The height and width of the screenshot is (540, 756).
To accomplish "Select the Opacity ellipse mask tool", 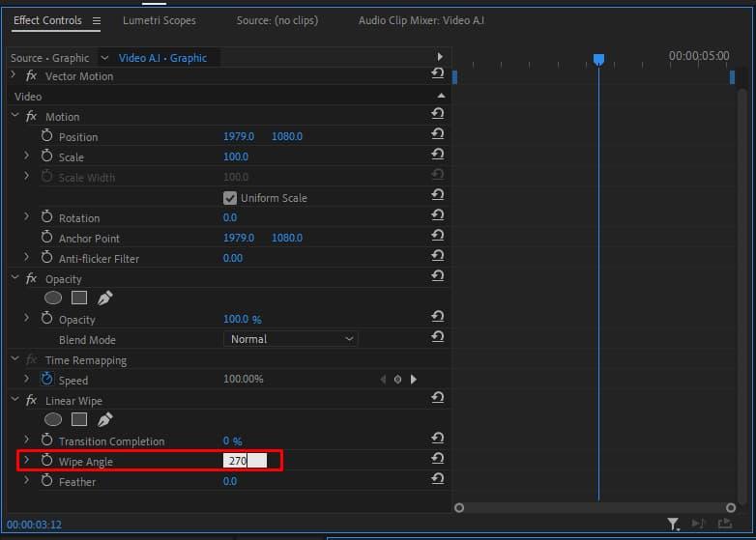I will click(53, 298).
